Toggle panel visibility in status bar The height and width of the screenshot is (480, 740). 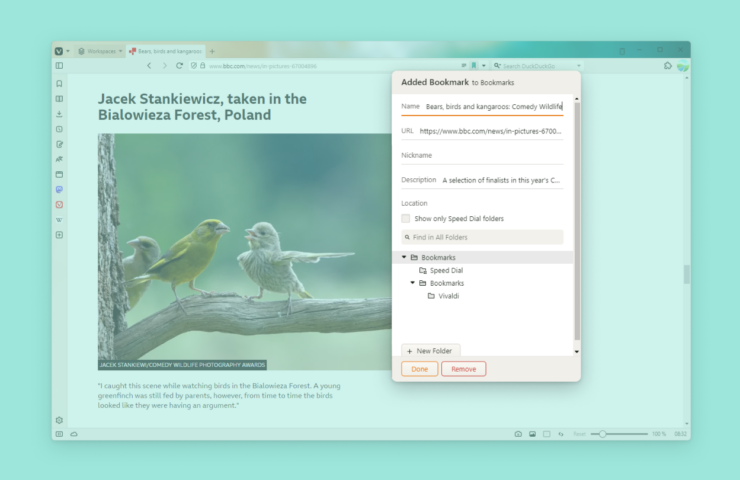(59, 434)
